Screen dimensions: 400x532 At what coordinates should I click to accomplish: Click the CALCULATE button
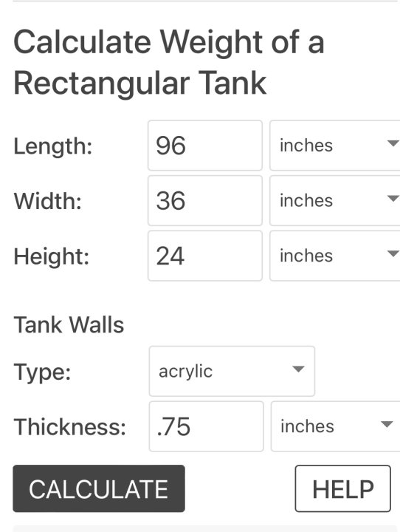tap(99, 488)
